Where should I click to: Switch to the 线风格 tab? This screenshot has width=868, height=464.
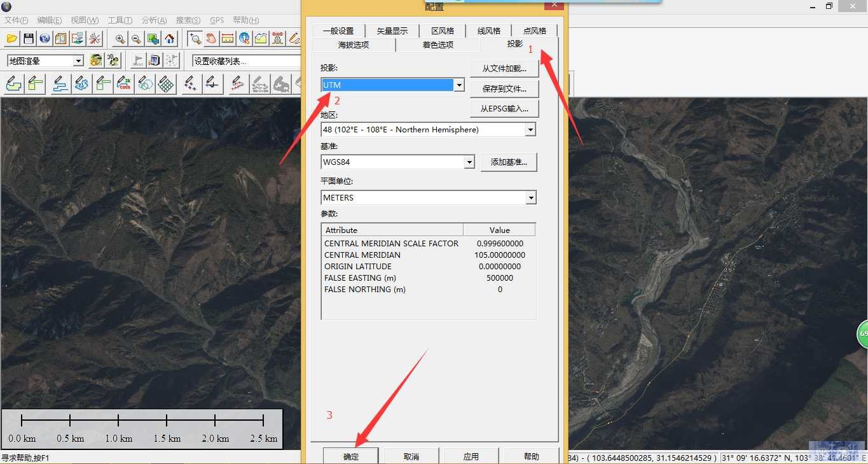tap(489, 31)
